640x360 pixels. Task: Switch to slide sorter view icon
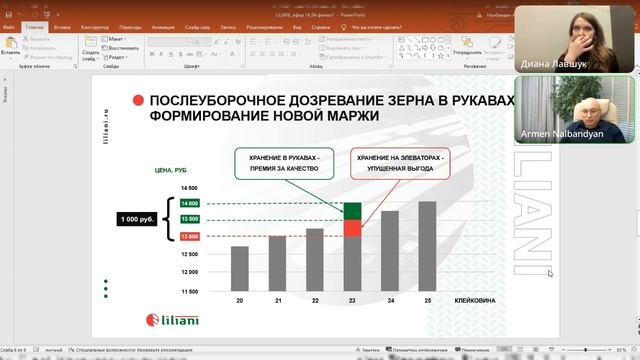[520, 350]
